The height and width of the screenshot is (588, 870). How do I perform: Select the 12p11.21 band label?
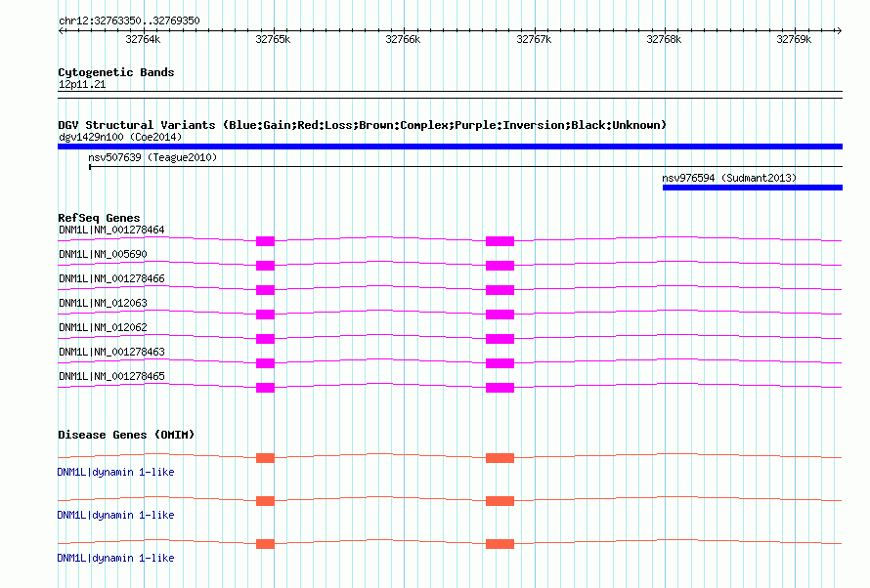click(x=82, y=85)
